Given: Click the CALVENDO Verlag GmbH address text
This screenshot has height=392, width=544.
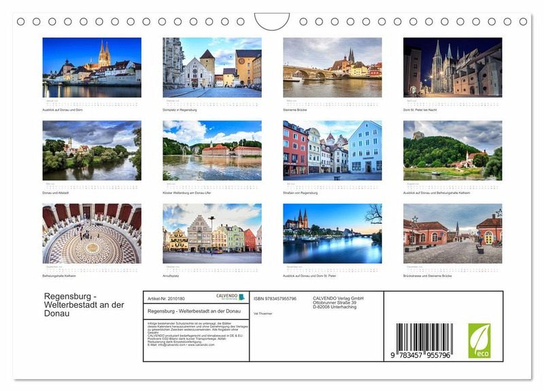Looking at the screenshot, I should point(338,302).
